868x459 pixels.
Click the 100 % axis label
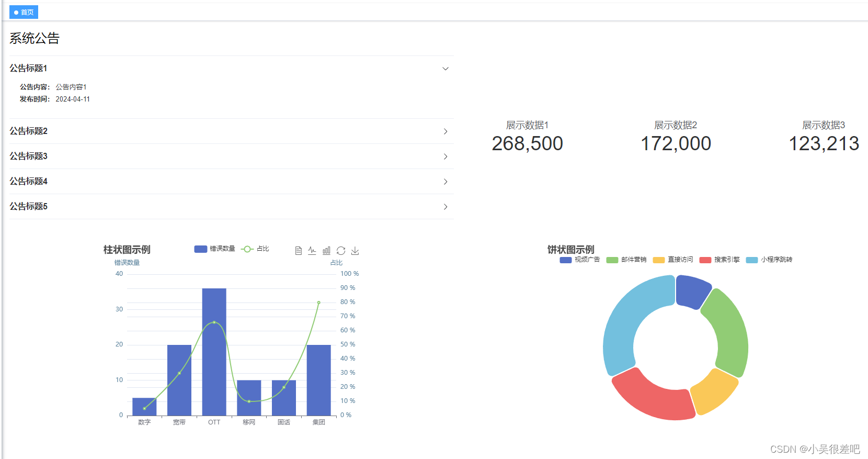click(x=349, y=274)
